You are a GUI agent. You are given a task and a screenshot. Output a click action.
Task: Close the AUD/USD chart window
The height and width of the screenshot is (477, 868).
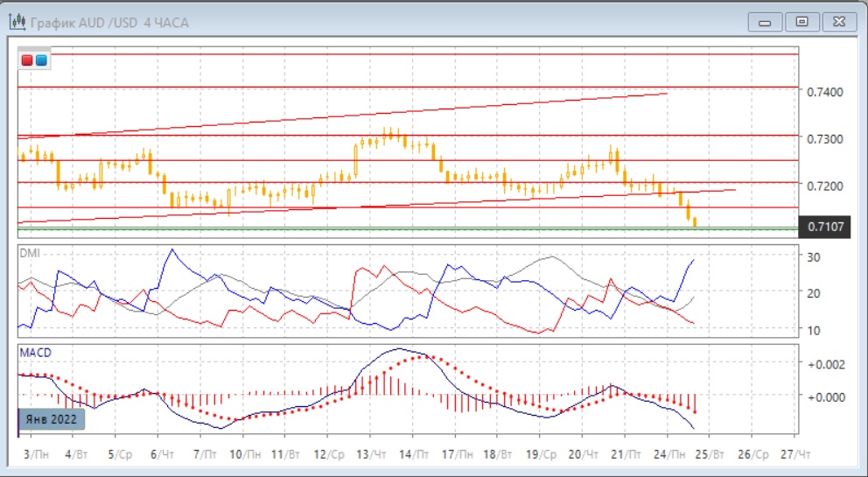click(837, 22)
